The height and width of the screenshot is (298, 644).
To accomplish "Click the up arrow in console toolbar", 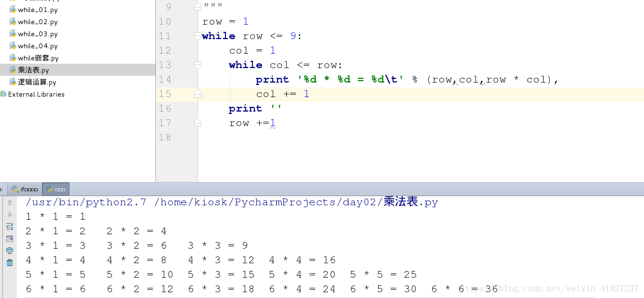I will [x=10, y=203].
